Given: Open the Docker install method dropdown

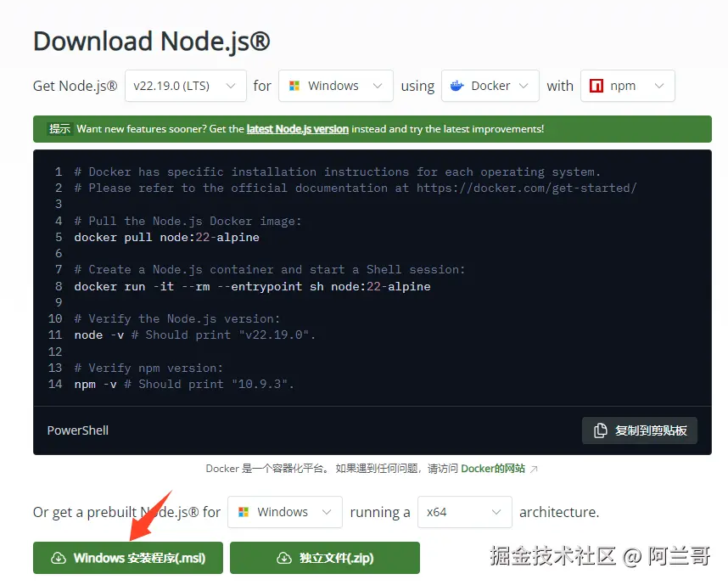Looking at the screenshot, I should point(490,86).
